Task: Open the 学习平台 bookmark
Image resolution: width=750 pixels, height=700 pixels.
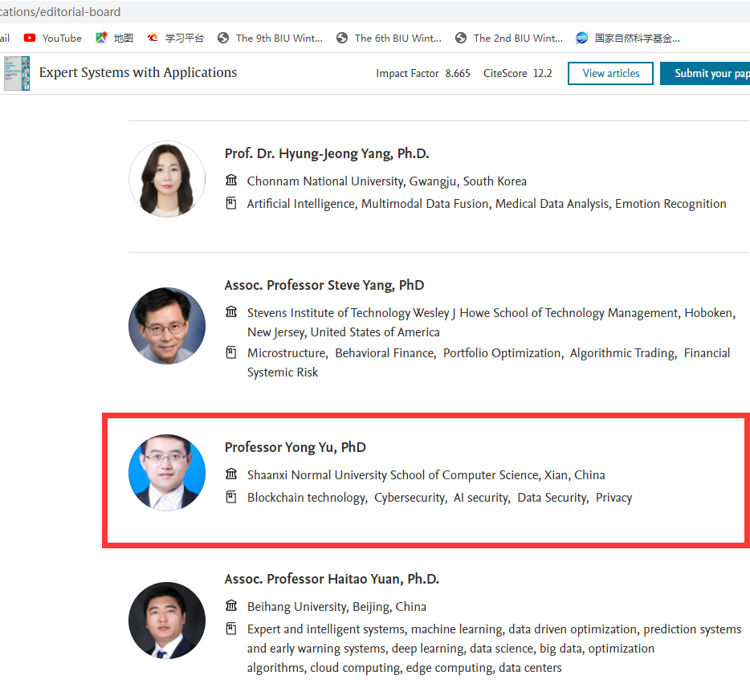Action: coord(176,38)
